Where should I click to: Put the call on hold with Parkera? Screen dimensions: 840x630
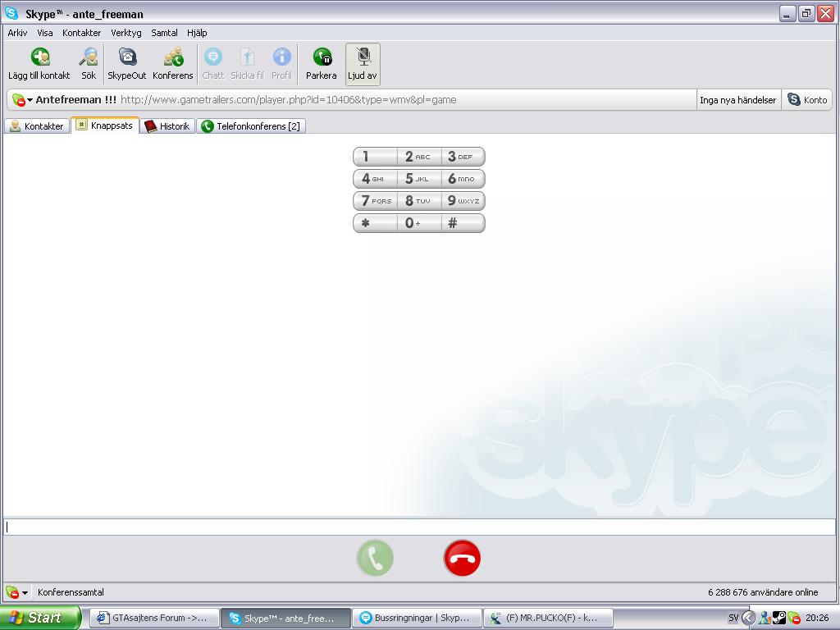[x=322, y=64]
